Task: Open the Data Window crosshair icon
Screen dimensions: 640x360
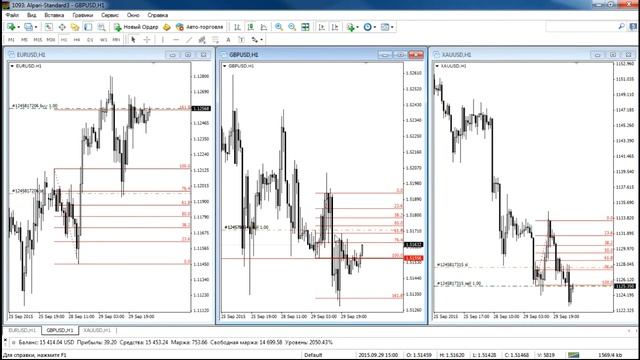Action: pos(62,27)
